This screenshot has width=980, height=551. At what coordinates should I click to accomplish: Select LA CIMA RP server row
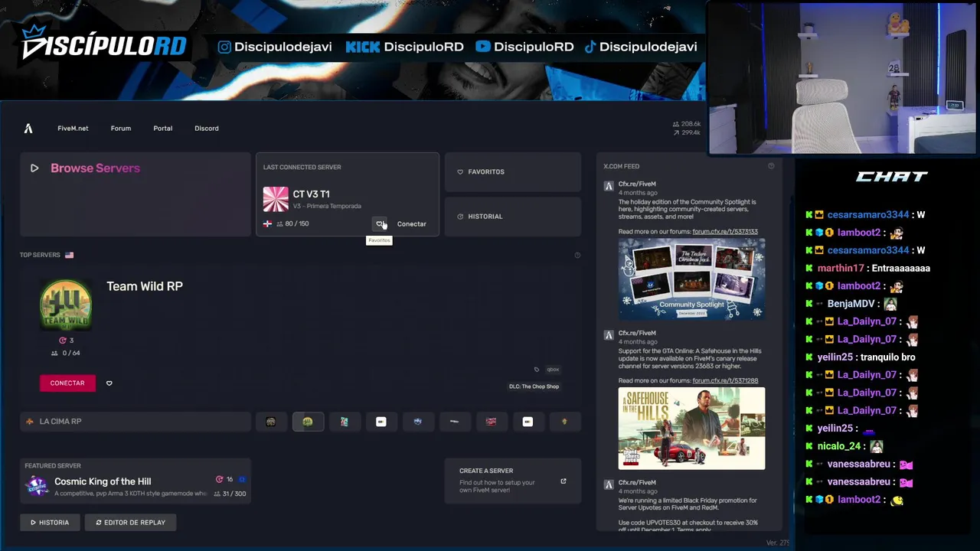pos(136,422)
